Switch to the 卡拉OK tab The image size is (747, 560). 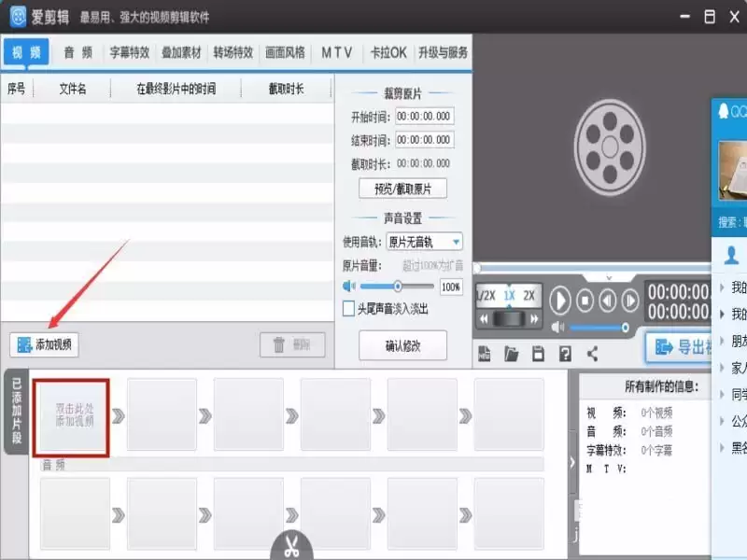pyautogui.click(x=388, y=52)
